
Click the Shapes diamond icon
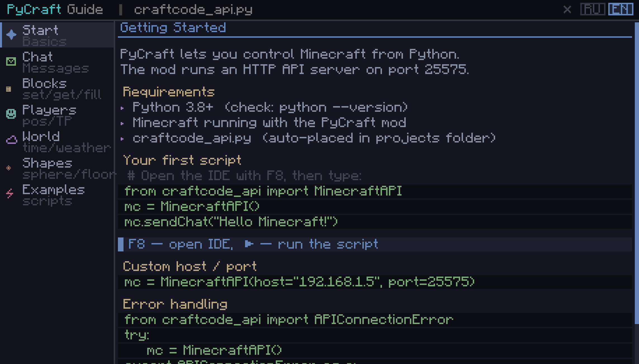coord(9,168)
